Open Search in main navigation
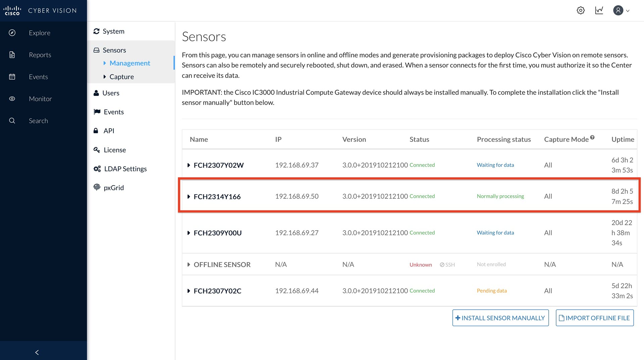This screenshot has width=644, height=360. click(38, 121)
